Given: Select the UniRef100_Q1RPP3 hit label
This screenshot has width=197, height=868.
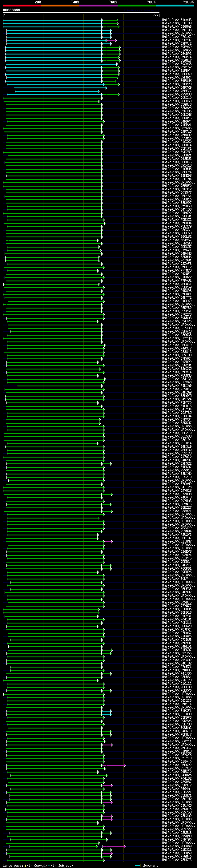Looking at the screenshot, I should click(177, 84).
